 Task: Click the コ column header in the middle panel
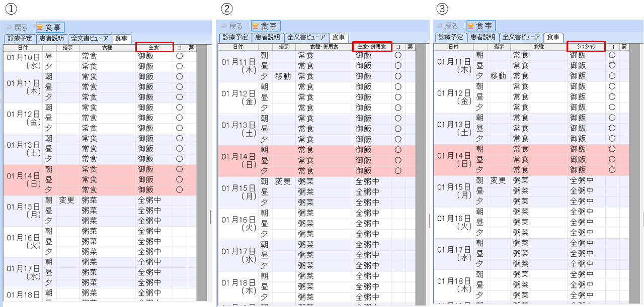(x=398, y=47)
